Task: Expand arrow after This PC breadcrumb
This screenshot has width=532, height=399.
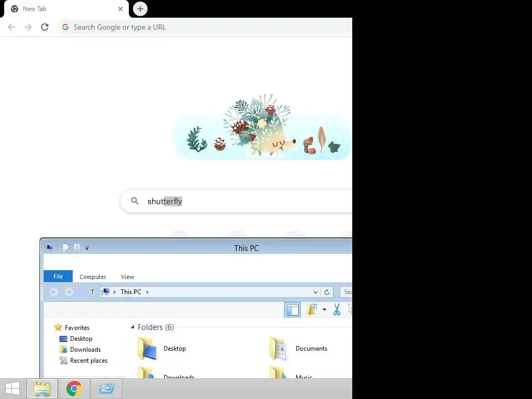Action: pos(147,292)
